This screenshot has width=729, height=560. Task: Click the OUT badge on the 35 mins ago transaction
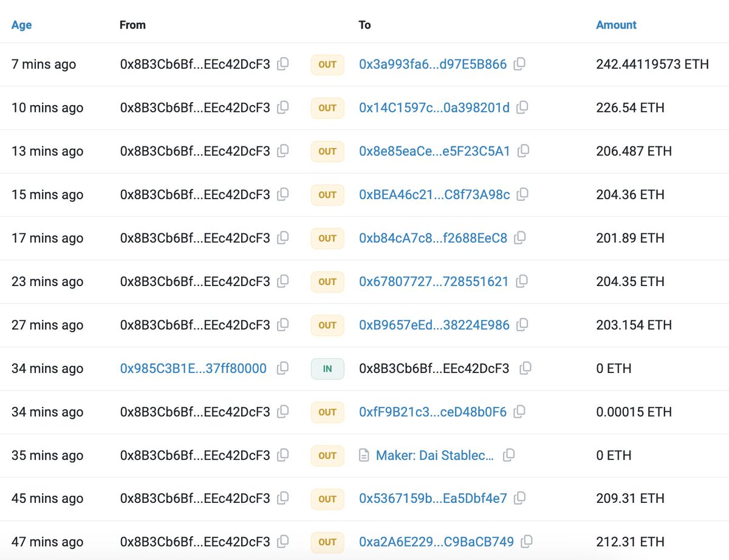327,456
